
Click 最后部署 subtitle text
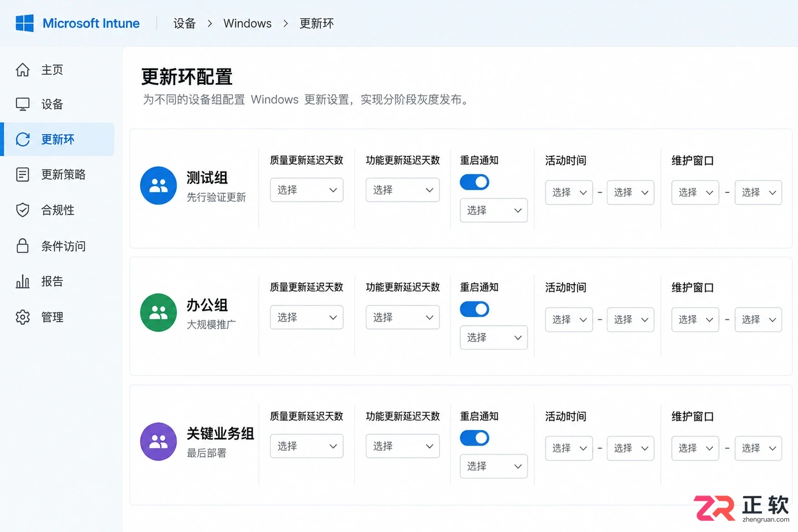click(x=206, y=453)
